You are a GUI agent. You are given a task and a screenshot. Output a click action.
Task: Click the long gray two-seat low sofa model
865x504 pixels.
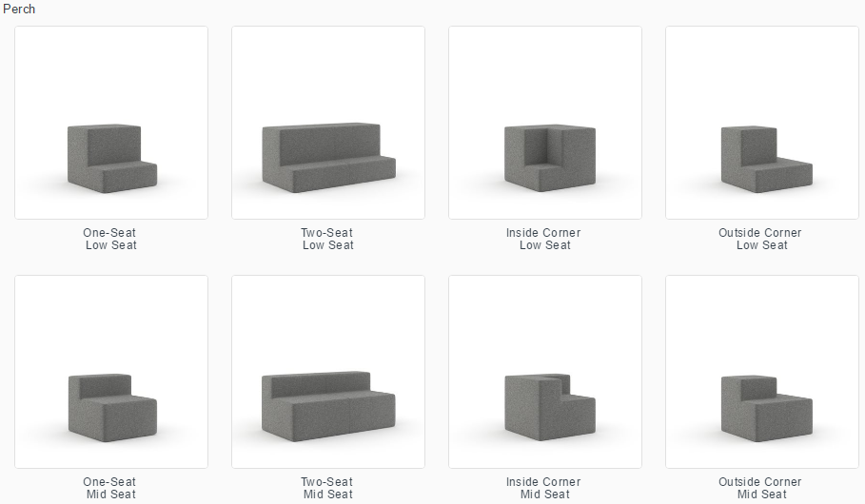tap(329, 158)
